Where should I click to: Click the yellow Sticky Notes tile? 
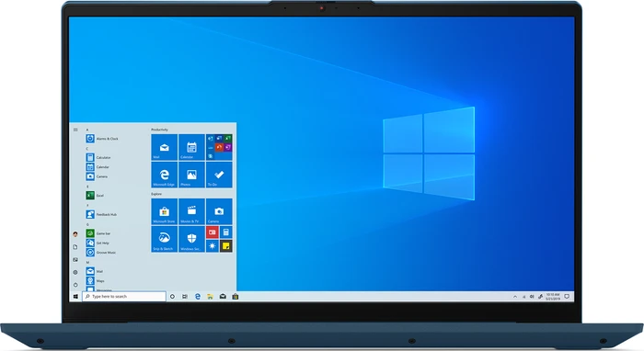(x=226, y=246)
